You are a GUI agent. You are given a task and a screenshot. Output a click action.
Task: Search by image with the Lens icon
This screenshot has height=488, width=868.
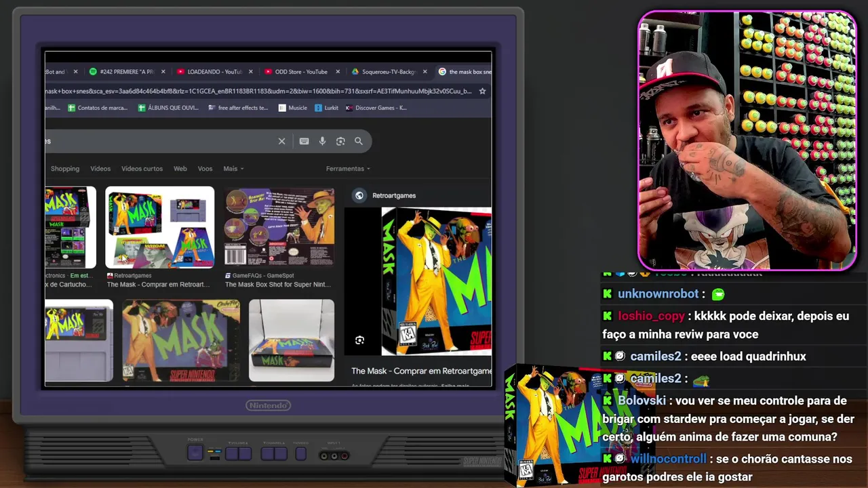[x=340, y=141]
